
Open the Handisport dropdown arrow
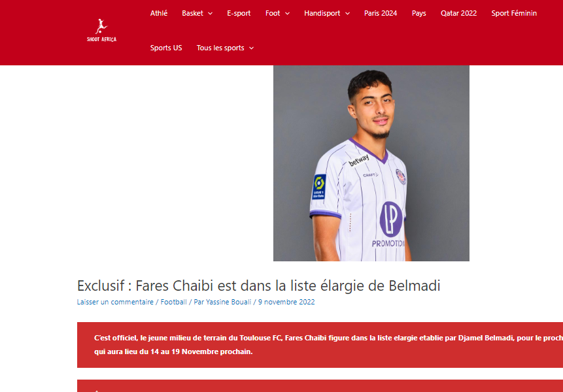(347, 14)
